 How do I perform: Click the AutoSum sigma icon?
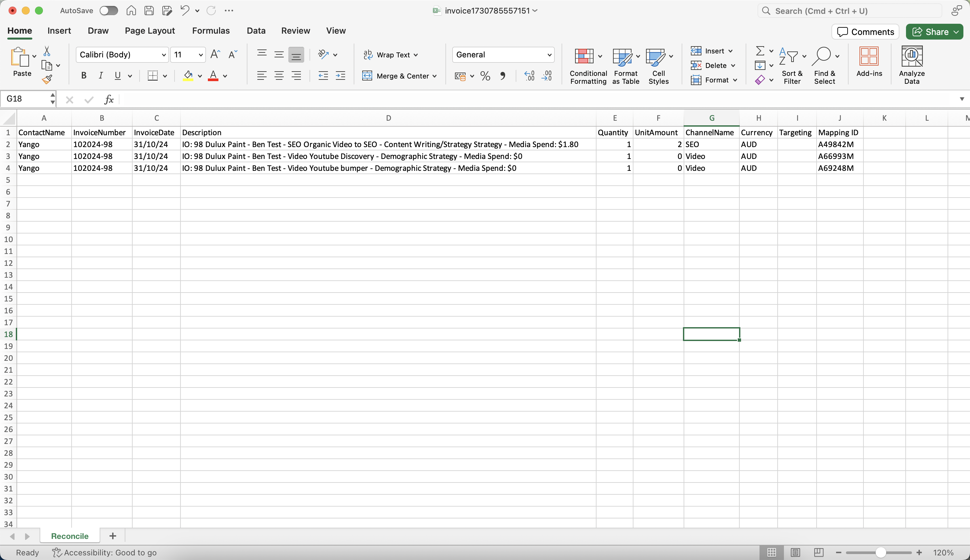click(x=760, y=51)
